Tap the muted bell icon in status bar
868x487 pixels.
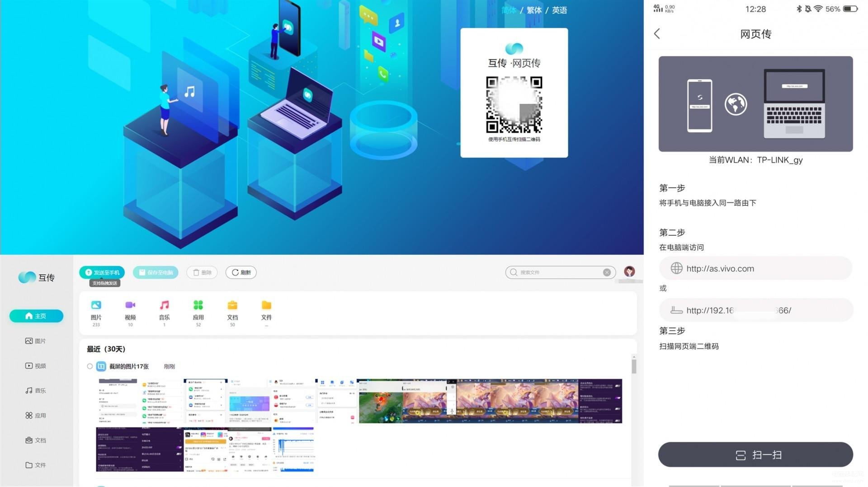coord(808,9)
